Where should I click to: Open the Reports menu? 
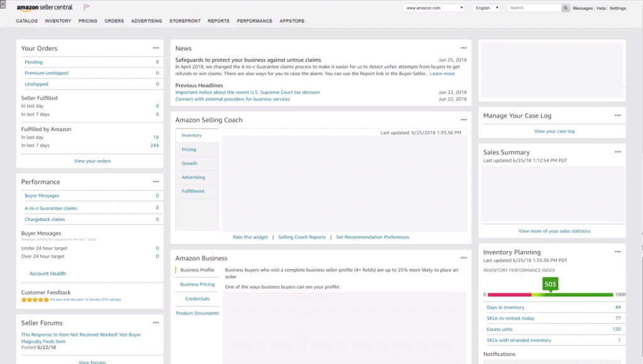219,21
